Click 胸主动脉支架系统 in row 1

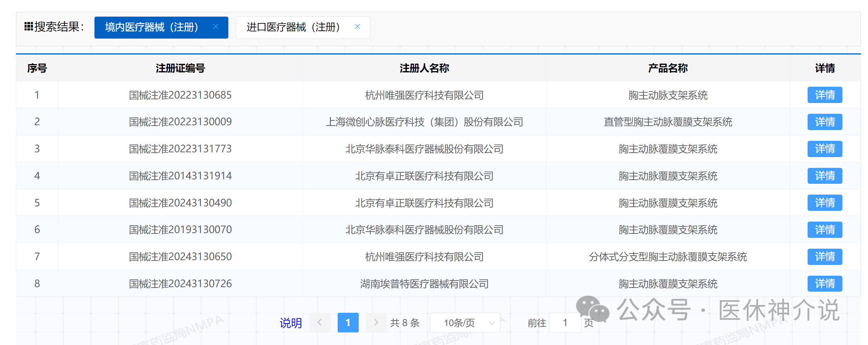668,95
